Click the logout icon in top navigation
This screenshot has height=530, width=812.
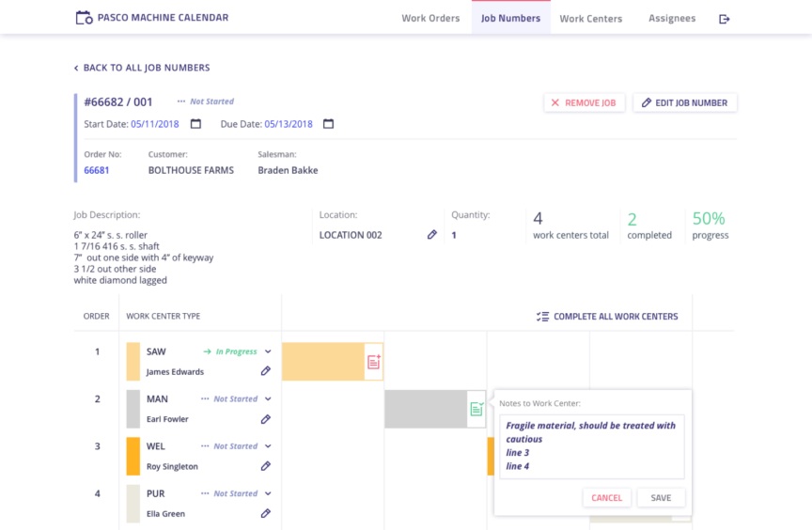click(x=724, y=19)
